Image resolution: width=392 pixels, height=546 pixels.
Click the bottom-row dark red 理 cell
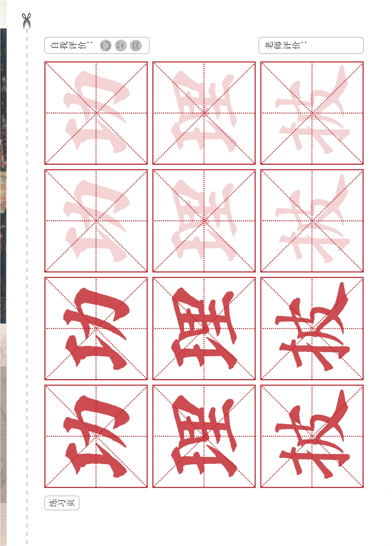click(204, 436)
